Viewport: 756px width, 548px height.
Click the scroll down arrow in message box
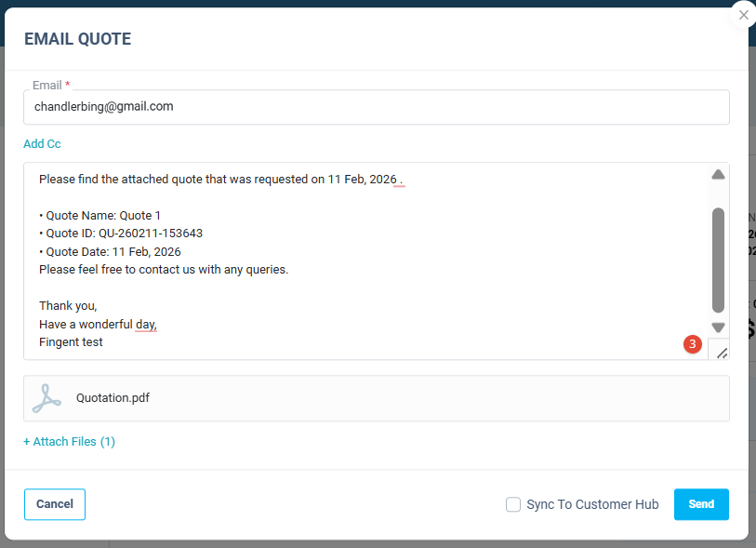[x=718, y=327]
